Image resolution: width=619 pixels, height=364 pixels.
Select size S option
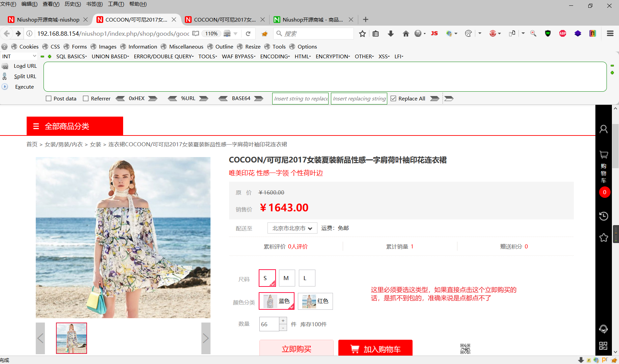tap(267, 278)
